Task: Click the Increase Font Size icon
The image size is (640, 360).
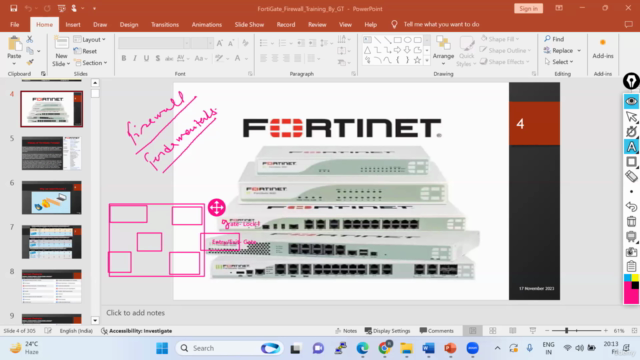Action: click(220, 43)
